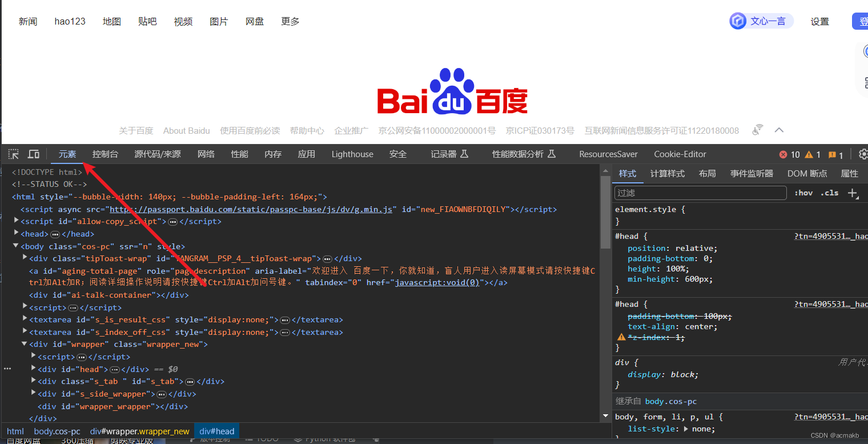Open the 性能数据分析 tab
The height and width of the screenshot is (444, 868).
click(x=524, y=154)
